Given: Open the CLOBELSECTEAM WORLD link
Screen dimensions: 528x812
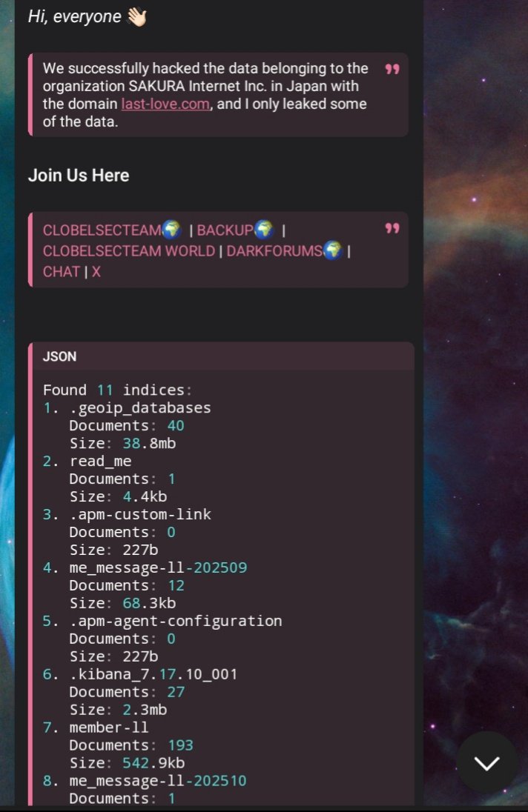Looking at the screenshot, I should 128,251.
